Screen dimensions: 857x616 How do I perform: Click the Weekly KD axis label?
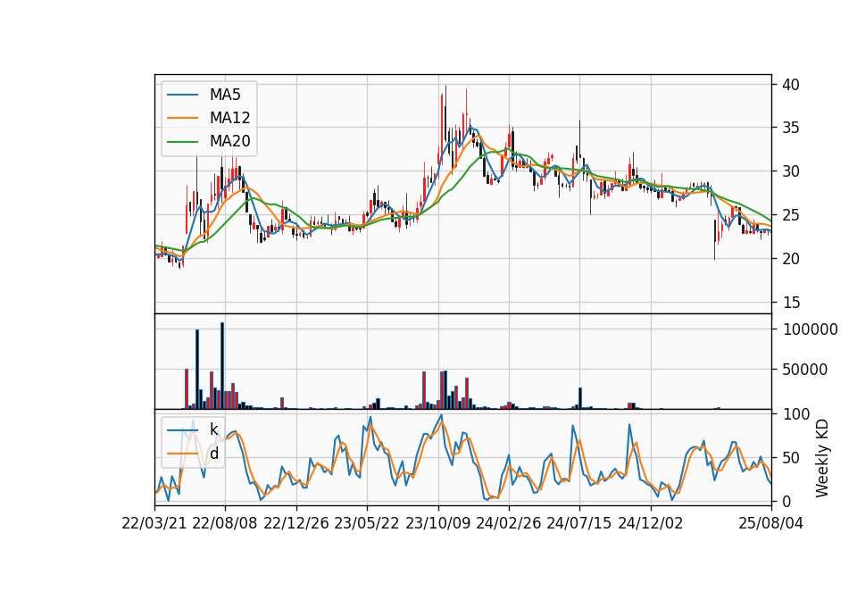click(x=822, y=458)
